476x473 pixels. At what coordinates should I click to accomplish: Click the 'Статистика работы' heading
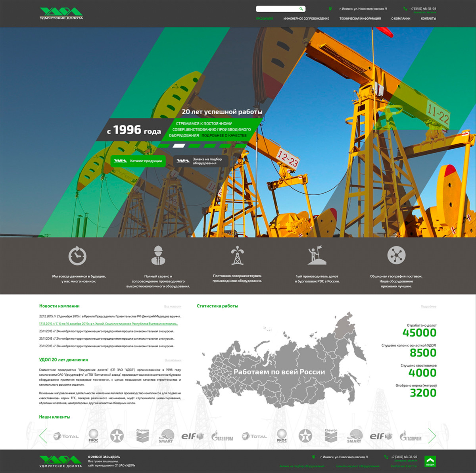(x=217, y=306)
